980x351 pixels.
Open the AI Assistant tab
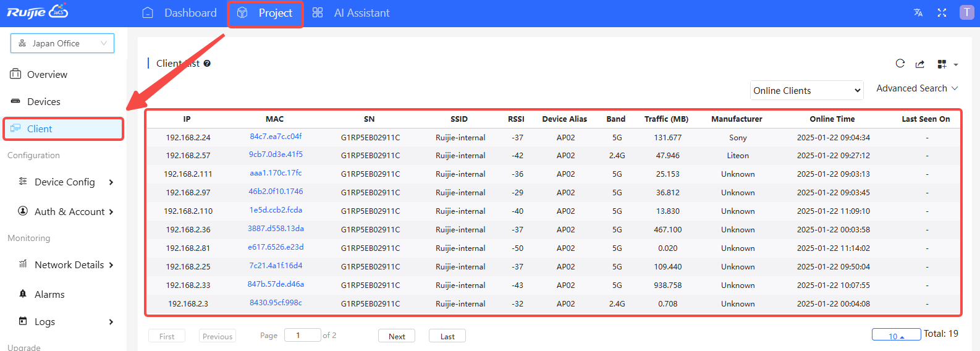(351, 13)
